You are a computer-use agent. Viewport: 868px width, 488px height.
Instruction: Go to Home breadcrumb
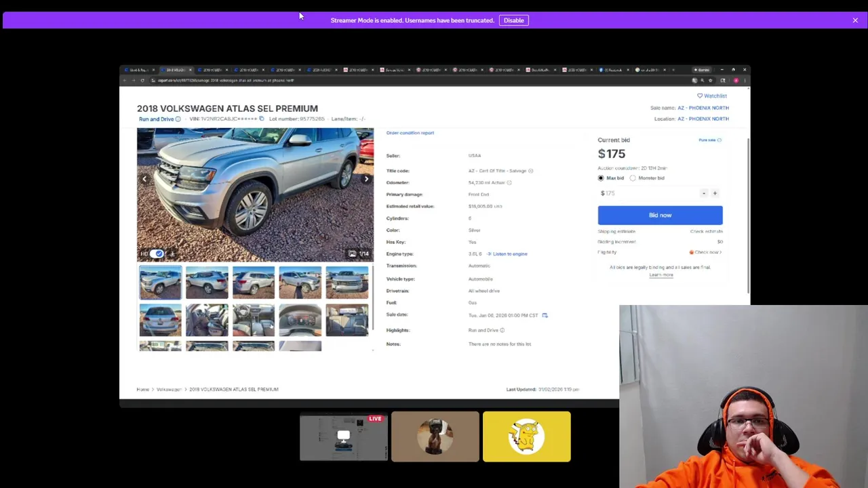pos(142,390)
